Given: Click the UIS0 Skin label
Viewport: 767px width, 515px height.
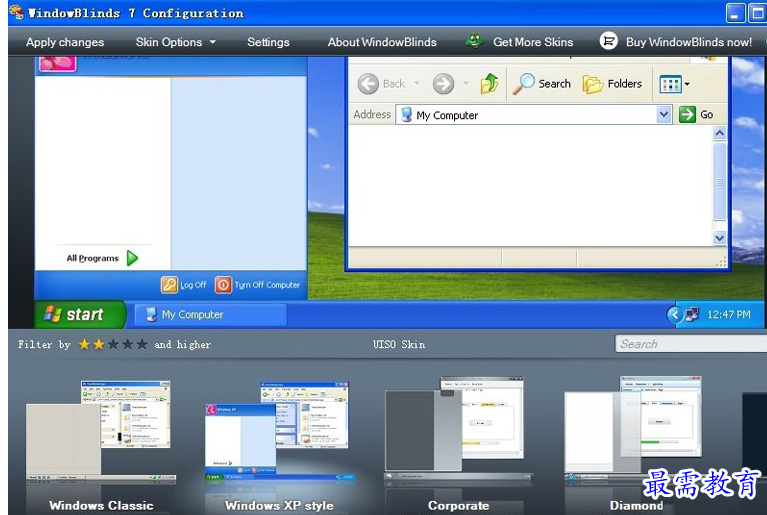Looking at the screenshot, I should point(399,344).
